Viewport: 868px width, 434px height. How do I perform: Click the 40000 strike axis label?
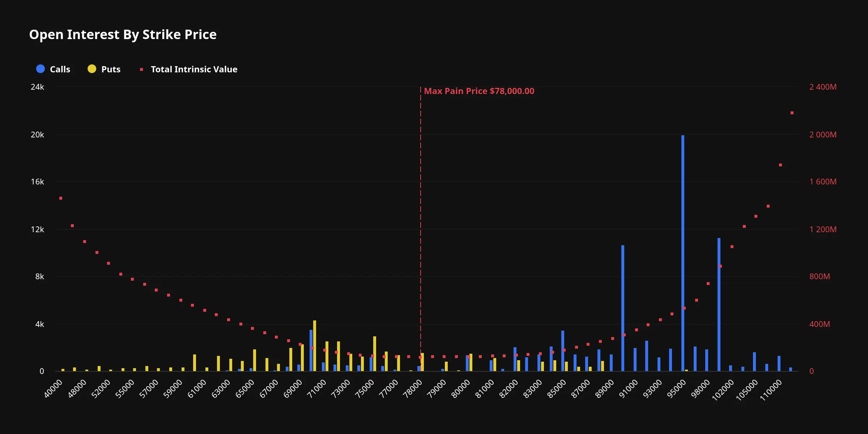coord(53,389)
